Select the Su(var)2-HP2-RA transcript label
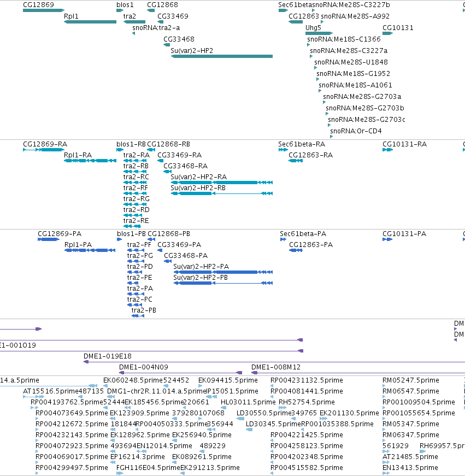 click(x=199, y=177)
